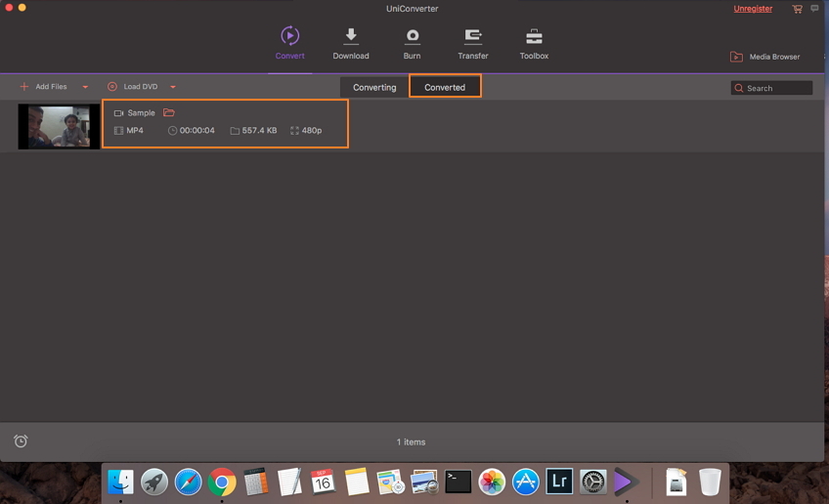
Task: Select the Sample video thumbnail
Action: click(x=59, y=126)
